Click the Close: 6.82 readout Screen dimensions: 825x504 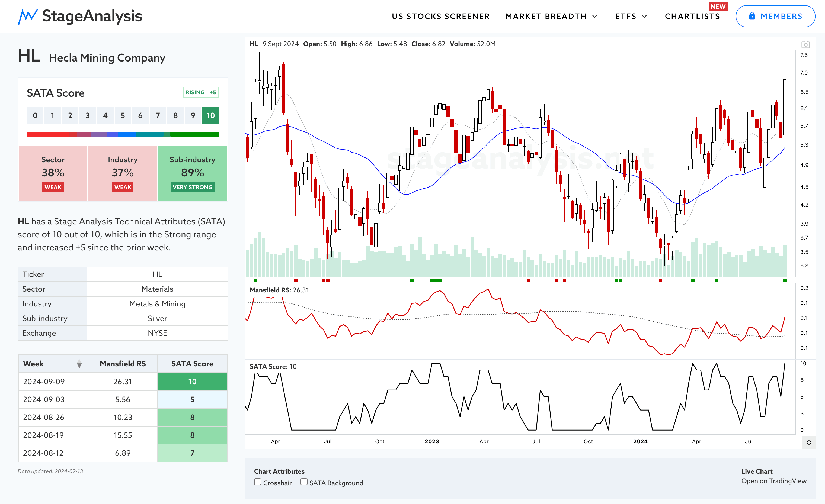[x=428, y=44]
